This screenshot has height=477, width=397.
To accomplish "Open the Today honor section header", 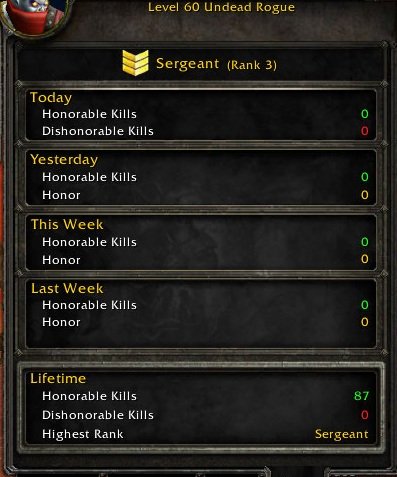I will pos(51,98).
